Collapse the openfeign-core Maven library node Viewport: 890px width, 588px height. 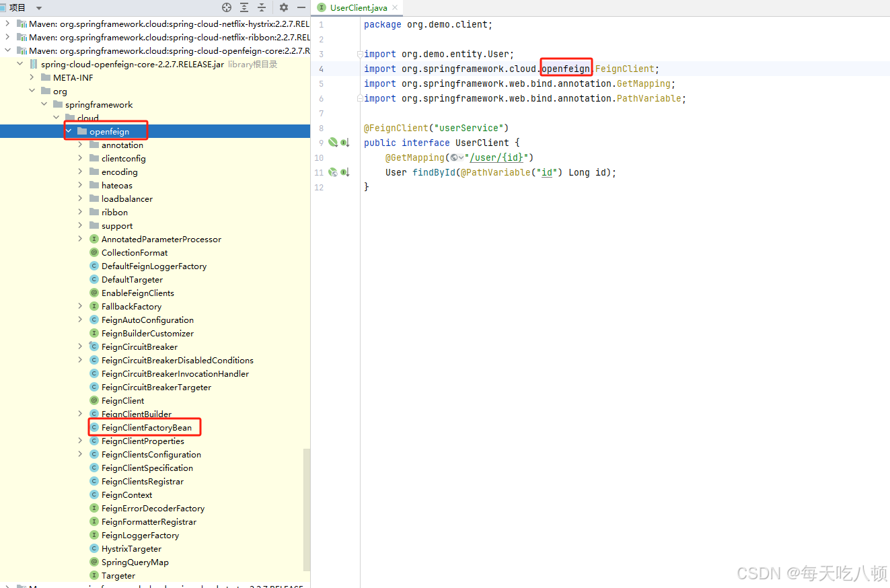point(7,50)
